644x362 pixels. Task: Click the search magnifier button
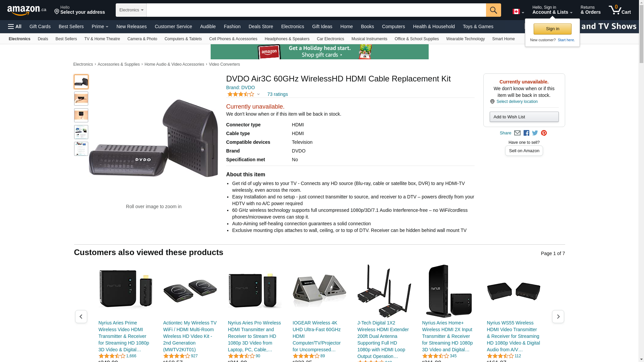point(493,10)
